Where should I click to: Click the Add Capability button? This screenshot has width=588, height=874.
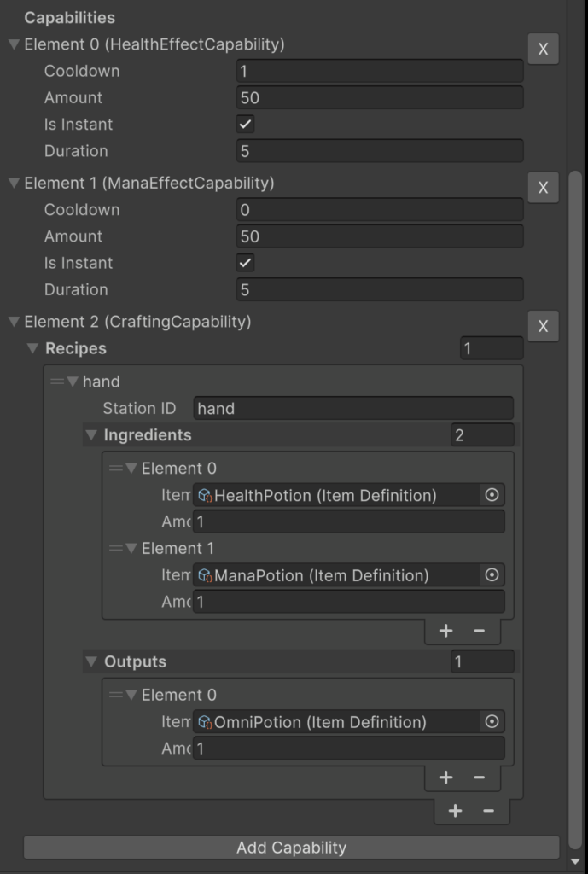pos(291,848)
